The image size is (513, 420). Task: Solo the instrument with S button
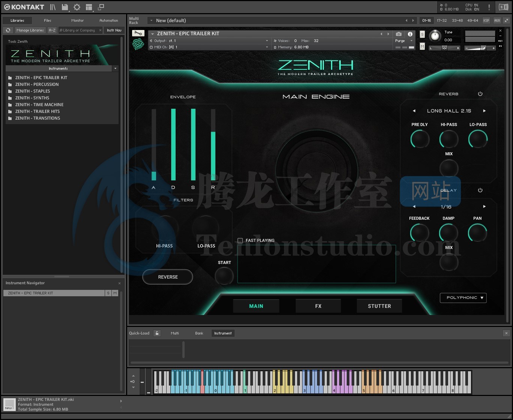click(x=422, y=34)
